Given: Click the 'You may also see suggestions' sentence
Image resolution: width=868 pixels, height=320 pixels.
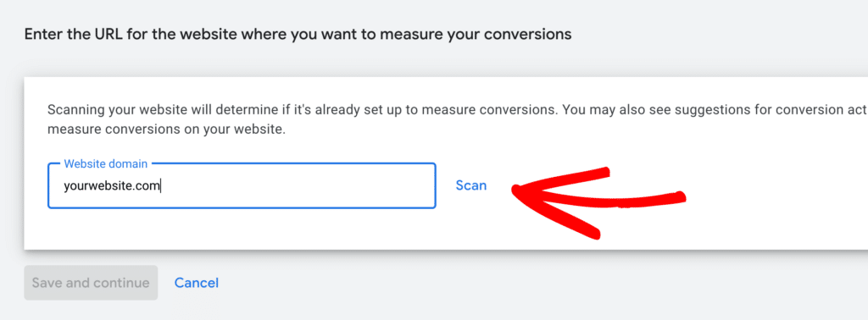Looking at the screenshot, I should pos(715,109).
